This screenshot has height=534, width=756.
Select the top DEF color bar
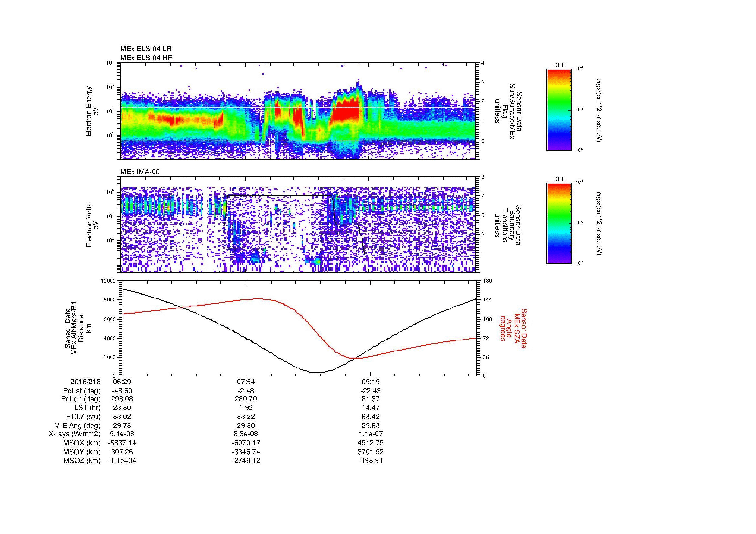559,110
